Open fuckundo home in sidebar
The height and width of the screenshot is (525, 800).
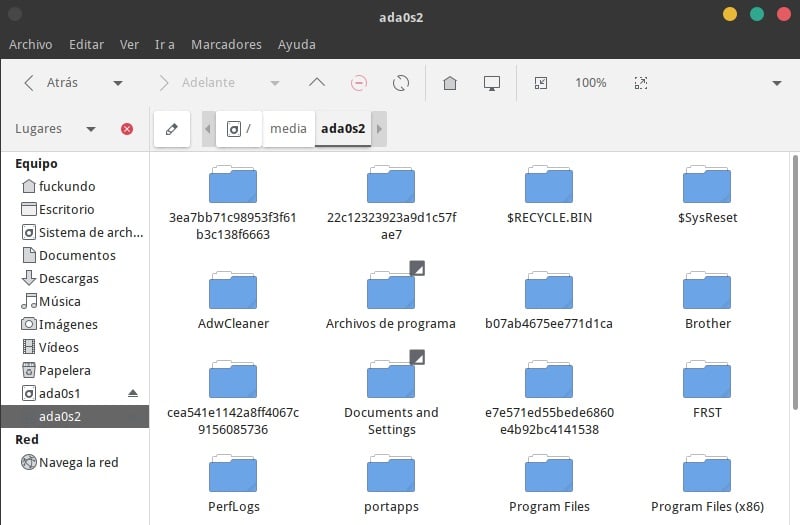pos(74,186)
